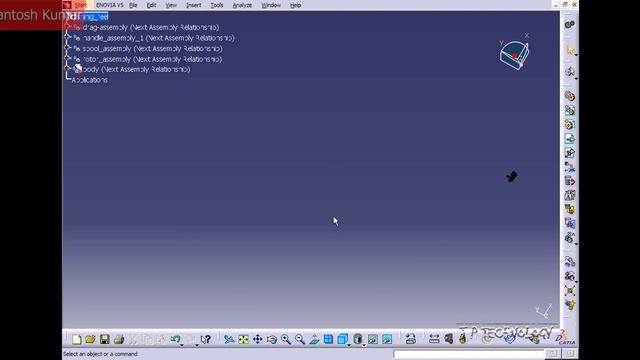The height and width of the screenshot is (360, 640).
Task: Open the Undo history dropdown arrow
Action: click(182, 345)
